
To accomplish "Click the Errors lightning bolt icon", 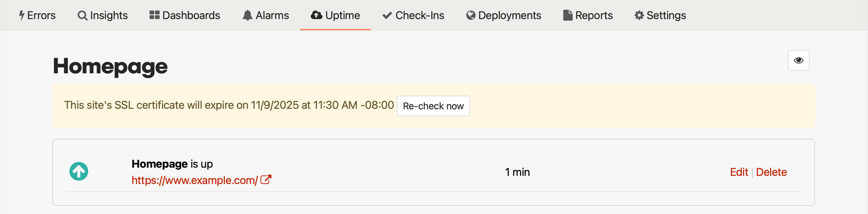I will point(22,15).
